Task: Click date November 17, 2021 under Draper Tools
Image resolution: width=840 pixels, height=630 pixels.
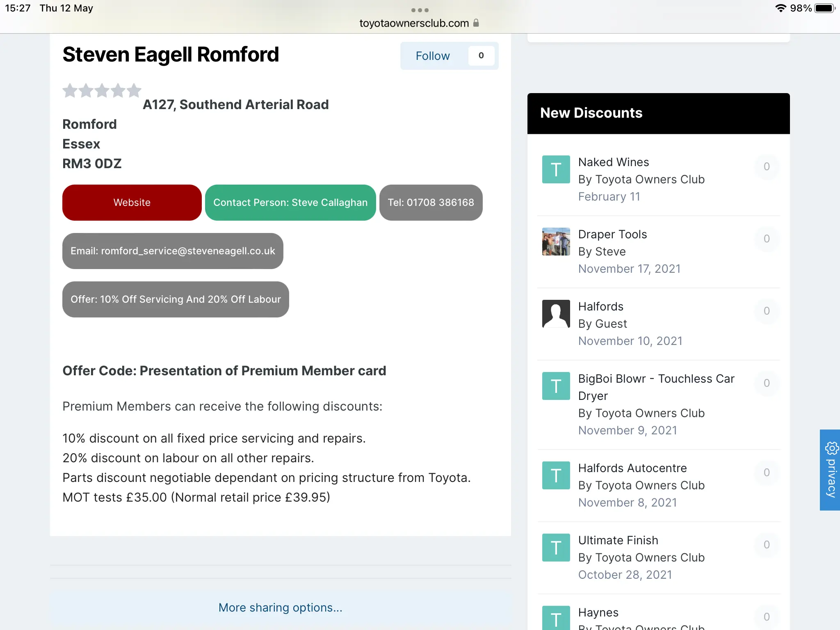Action: [629, 269]
